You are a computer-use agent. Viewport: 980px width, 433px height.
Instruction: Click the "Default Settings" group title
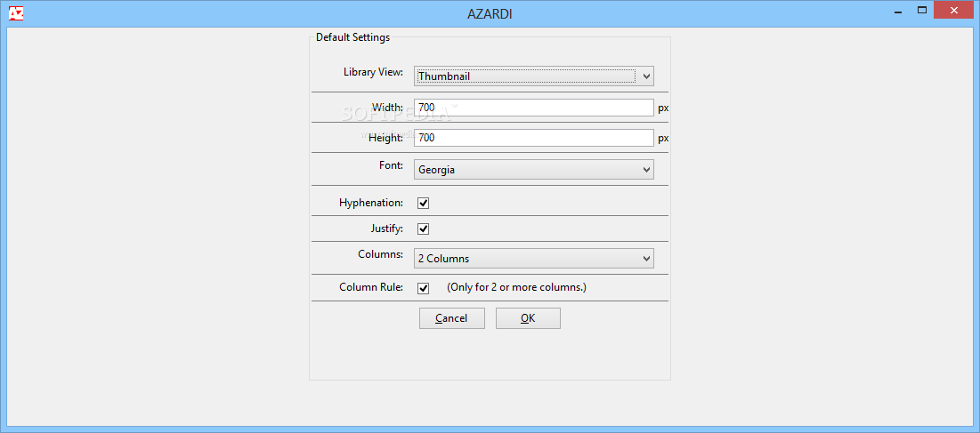click(x=352, y=37)
